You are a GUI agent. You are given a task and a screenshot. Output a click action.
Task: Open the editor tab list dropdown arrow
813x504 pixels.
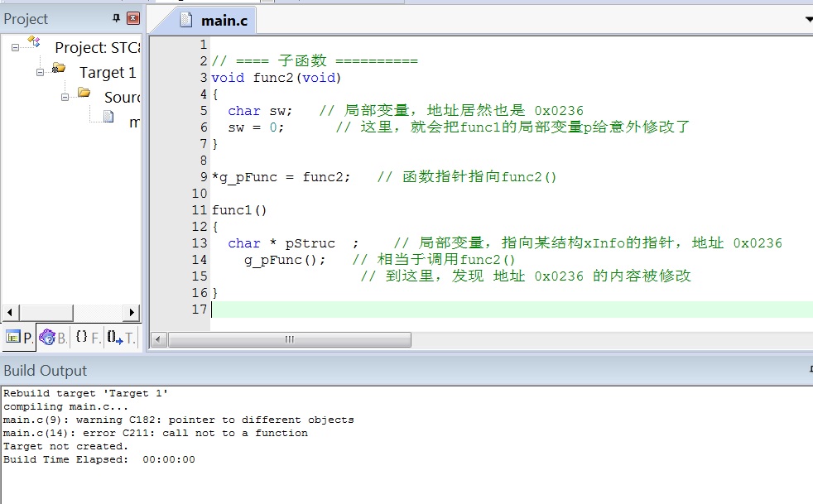pos(808,19)
